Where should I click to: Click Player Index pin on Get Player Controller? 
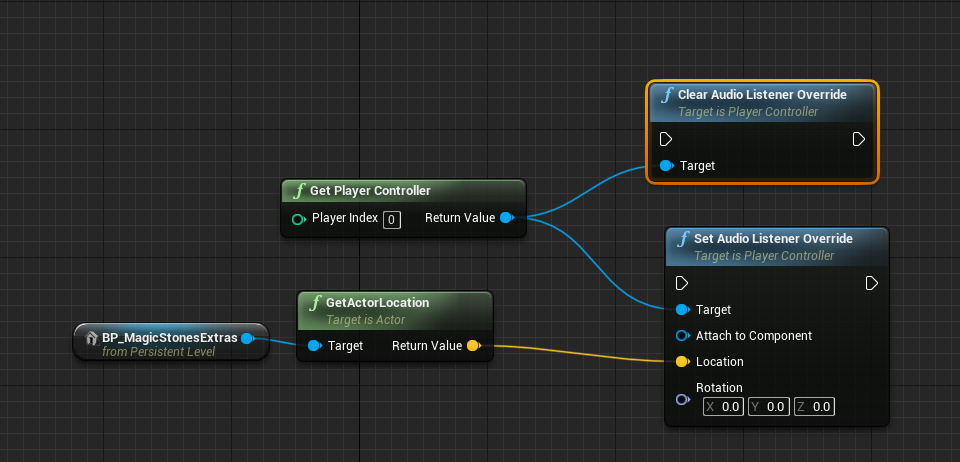point(299,218)
